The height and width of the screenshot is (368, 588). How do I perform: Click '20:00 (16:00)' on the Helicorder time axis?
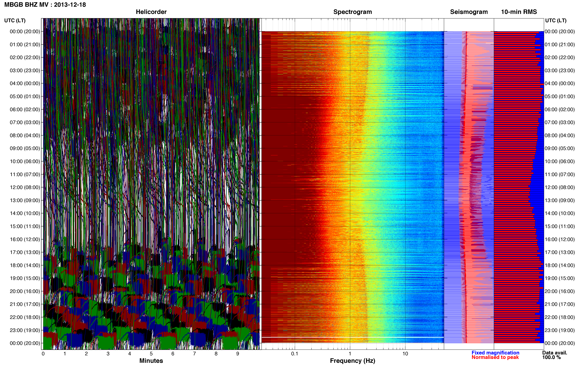point(25,291)
